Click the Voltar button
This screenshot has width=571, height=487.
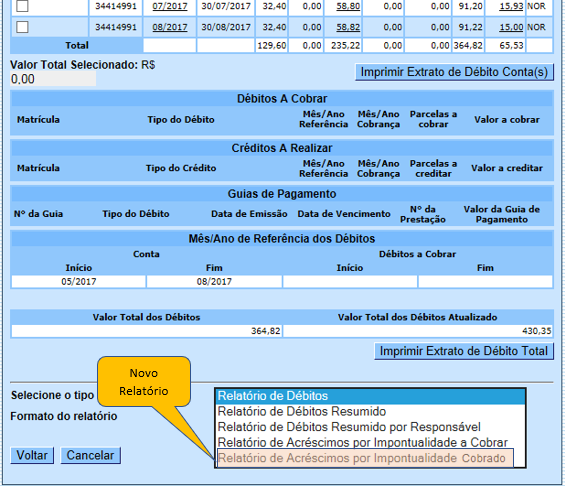point(32,455)
